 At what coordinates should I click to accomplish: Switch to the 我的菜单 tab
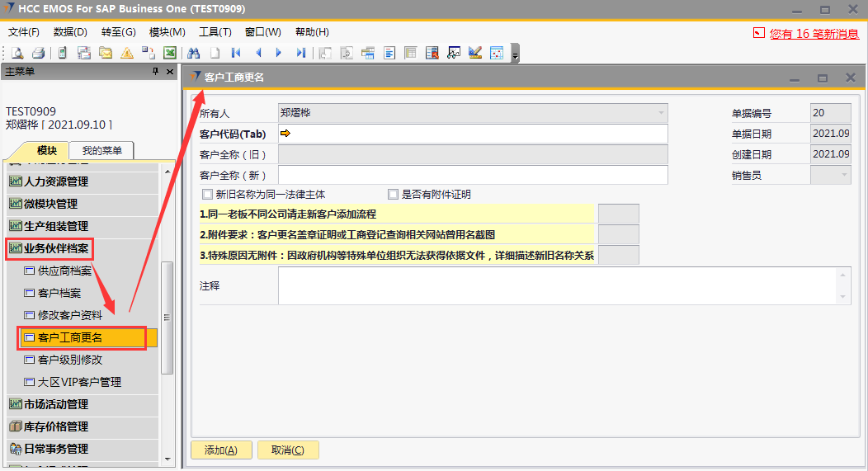tap(101, 150)
